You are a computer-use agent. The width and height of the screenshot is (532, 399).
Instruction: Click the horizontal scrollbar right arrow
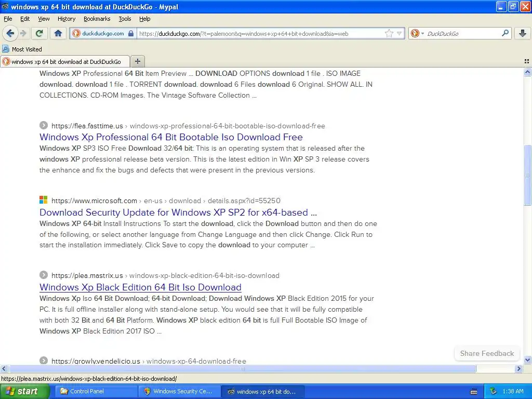[518, 368]
